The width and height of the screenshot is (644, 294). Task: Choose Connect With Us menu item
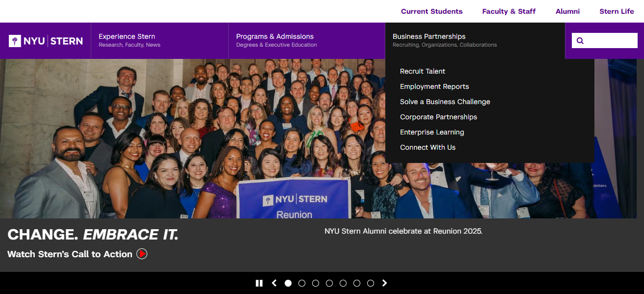[428, 147]
